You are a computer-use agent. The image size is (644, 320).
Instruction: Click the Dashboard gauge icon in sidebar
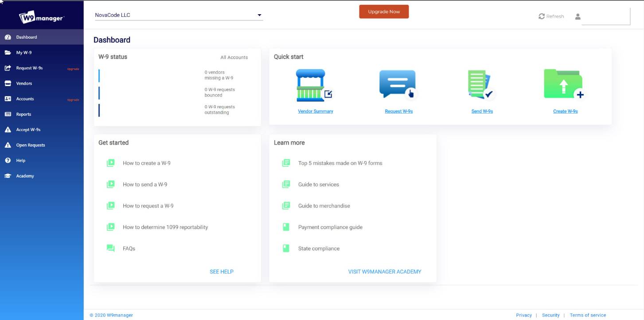(8, 37)
